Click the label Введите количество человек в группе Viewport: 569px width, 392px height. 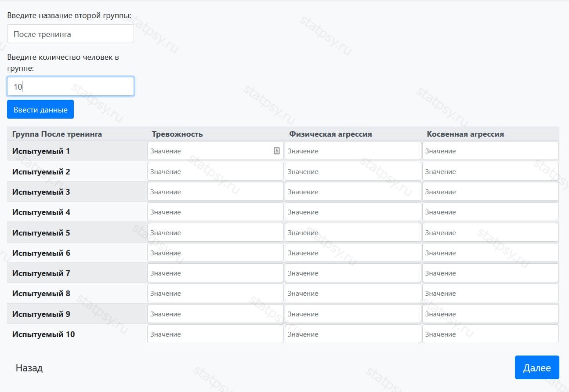pyautogui.click(x=63, y=62)
